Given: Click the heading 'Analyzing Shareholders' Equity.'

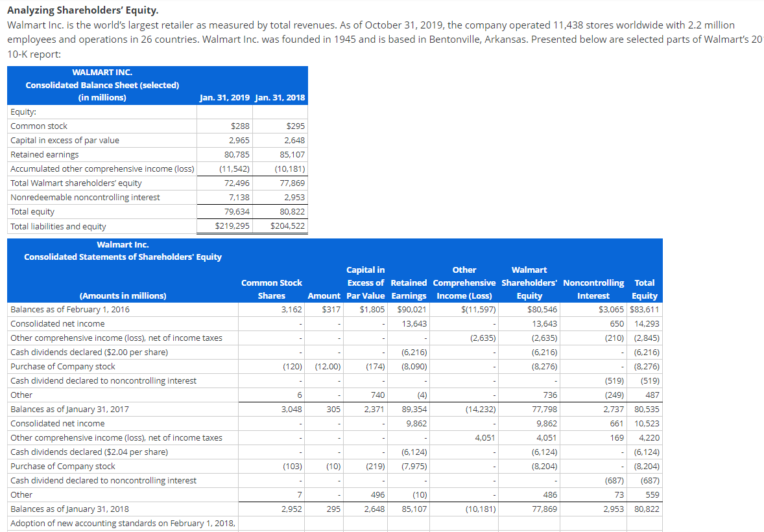Looking at the screenshot, I should coord(82,10).
